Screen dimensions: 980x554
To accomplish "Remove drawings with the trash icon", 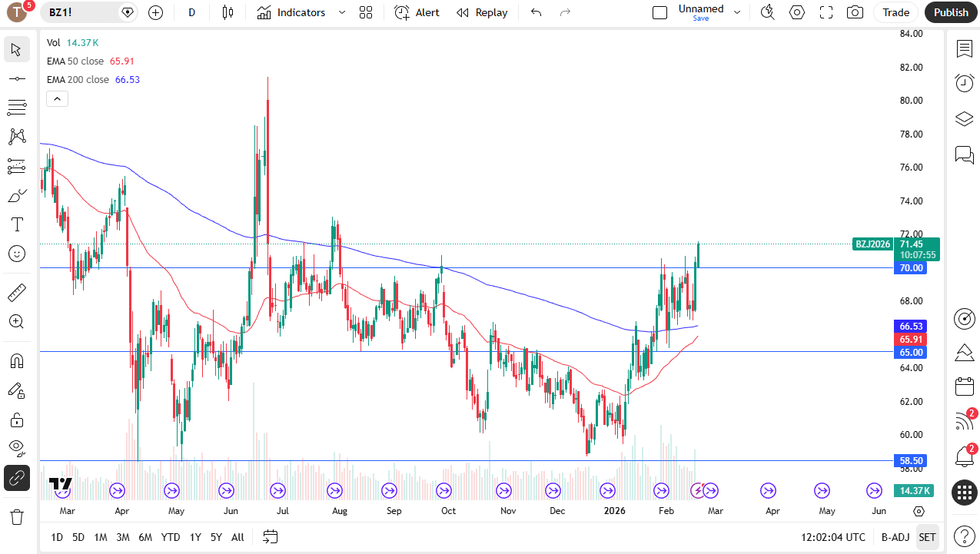I will [x=17, y=516].
